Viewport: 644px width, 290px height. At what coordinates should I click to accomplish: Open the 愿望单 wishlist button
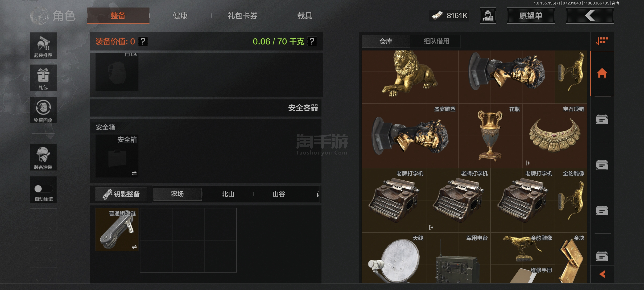(x=531, y=16)
